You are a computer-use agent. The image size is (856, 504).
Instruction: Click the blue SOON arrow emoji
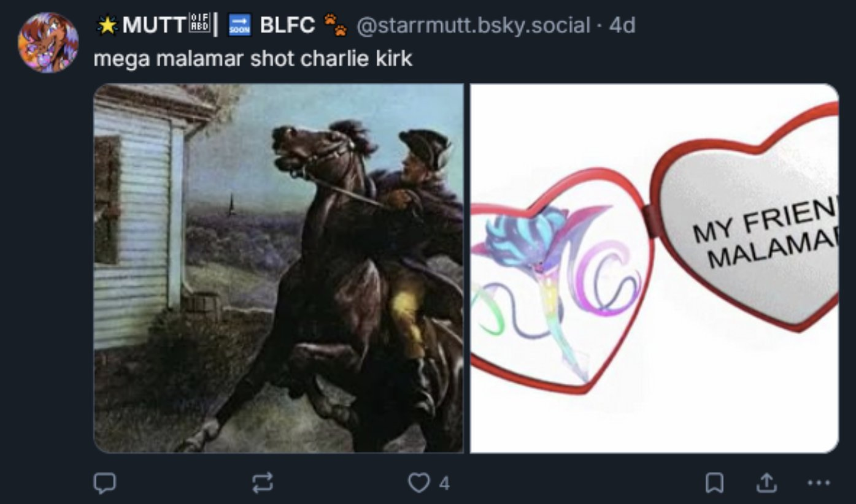239,25
